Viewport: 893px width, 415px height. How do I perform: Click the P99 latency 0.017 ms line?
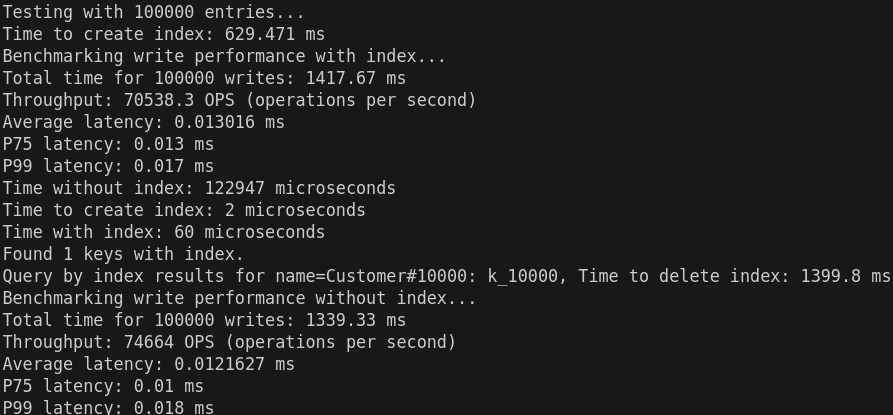(x=108, y=166)
